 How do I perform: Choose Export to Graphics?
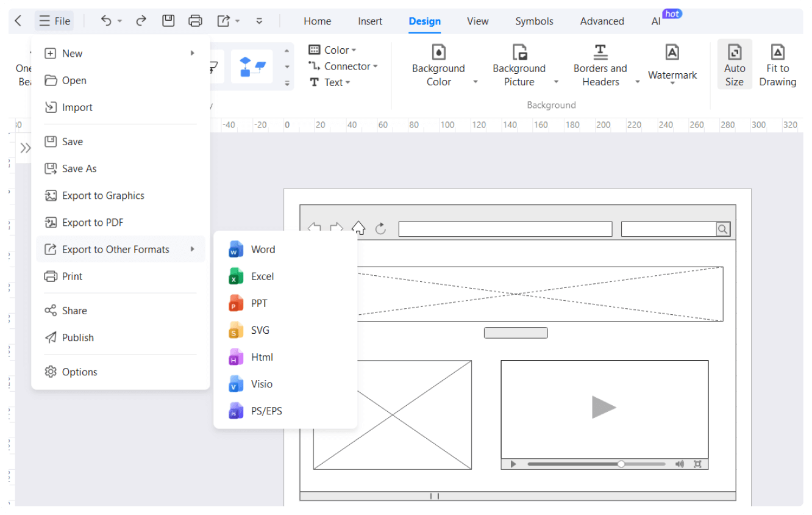click(121, 195)
